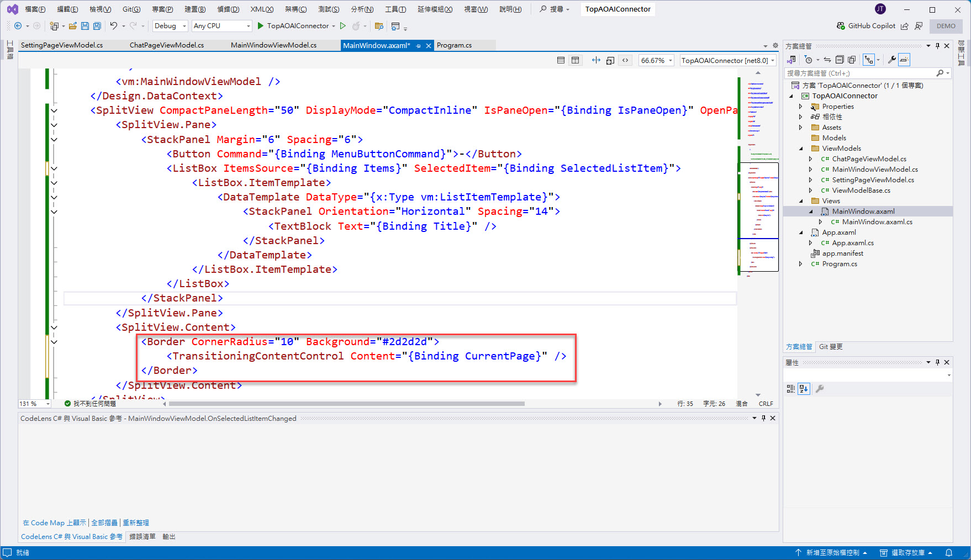Viewport: 971px width, 560px height.
Task: Open the build menu 建置(B)
Action: (x=195, y=9)
